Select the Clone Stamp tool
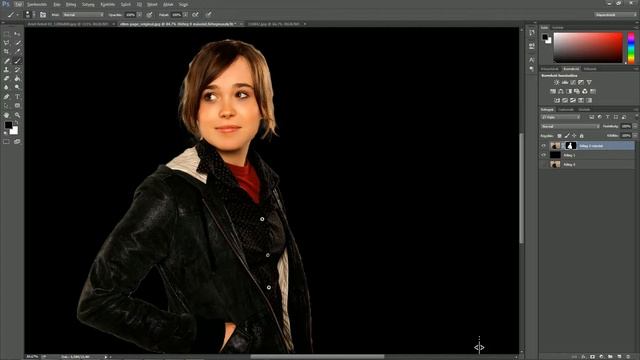 click(6, 70)
